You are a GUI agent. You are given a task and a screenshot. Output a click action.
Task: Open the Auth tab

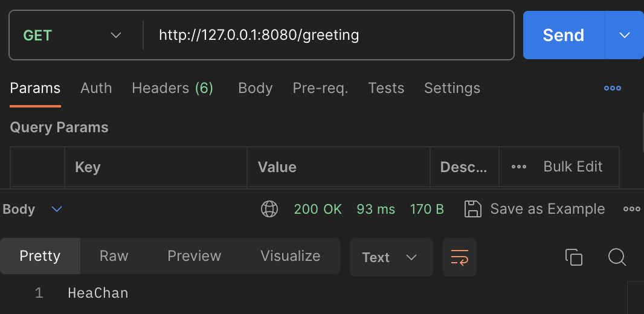click(96, 88)
